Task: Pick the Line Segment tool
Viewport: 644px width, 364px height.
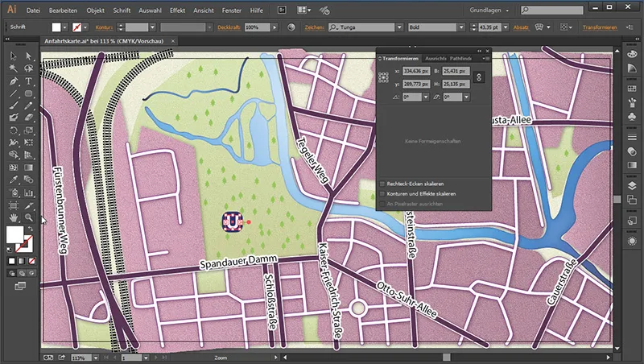Action: (13, 93)
